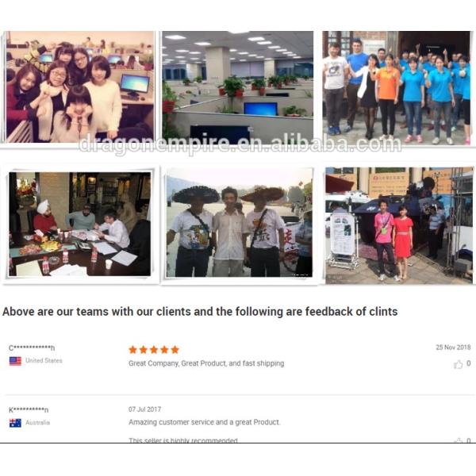Click the 25 Nov 2018 review date
This screenshot has width=476, height=476.
pyautogui.click(x=453, y=347)
